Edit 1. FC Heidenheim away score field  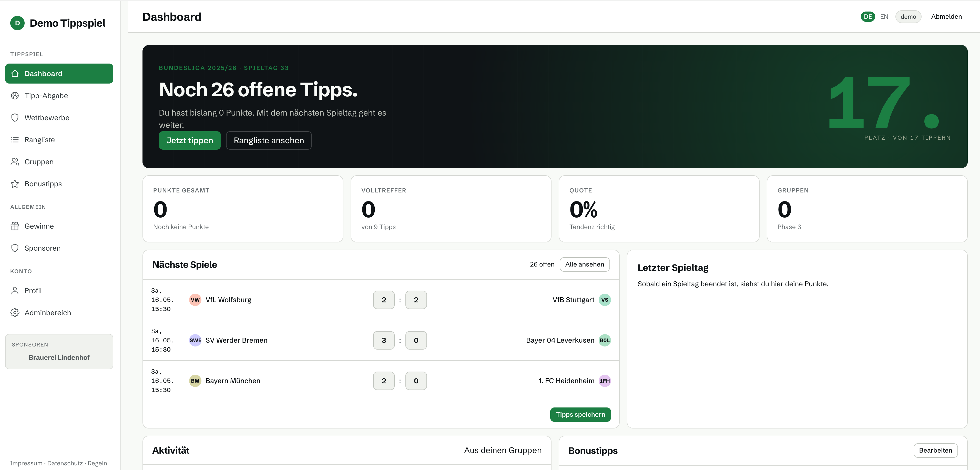point(416,381)
